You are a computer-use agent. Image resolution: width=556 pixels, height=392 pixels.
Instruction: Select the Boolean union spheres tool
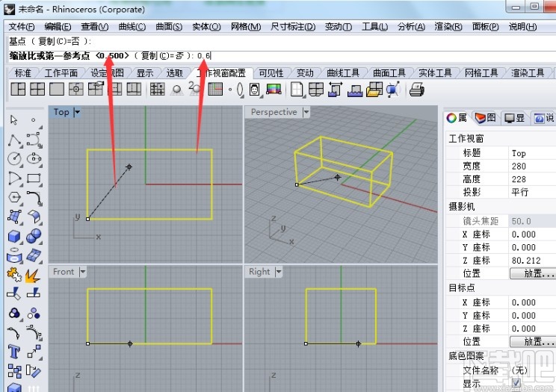click(x=34, y=237)
